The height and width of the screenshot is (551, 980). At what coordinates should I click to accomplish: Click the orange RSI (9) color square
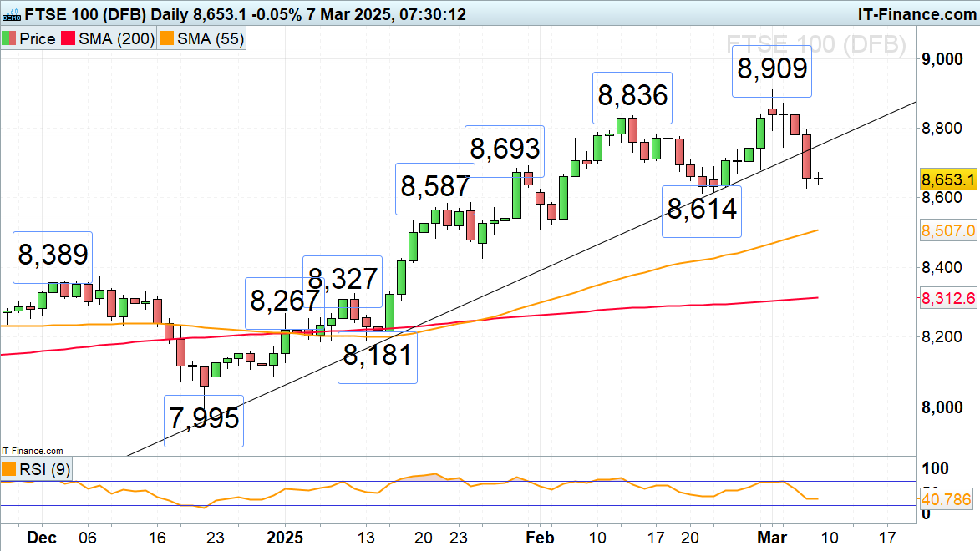[10, 469]
